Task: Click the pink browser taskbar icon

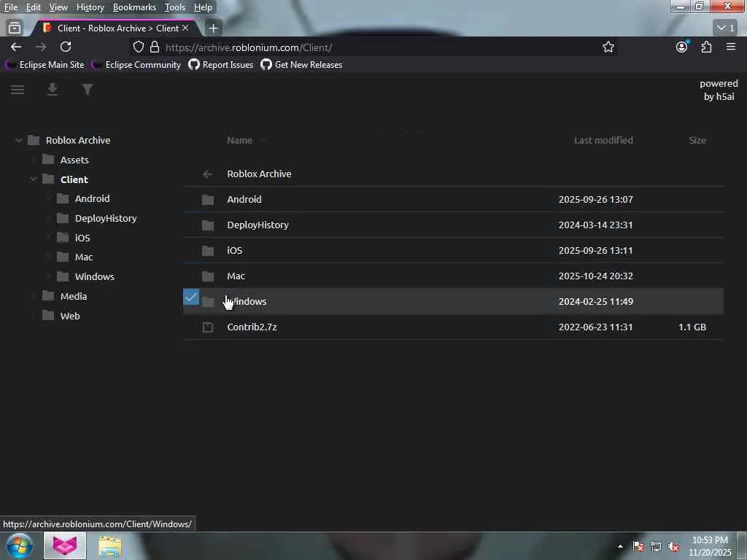Action: click(x=65, y=545)
